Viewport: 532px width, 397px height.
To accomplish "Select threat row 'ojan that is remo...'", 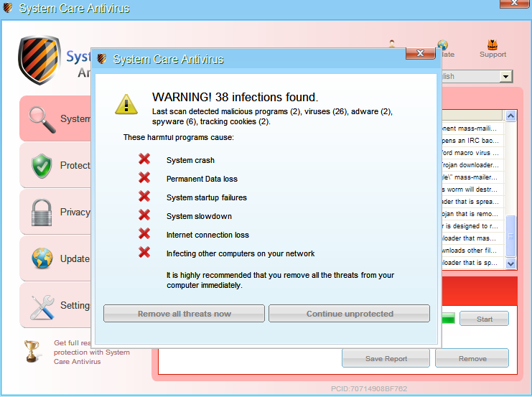I will 472,214.
